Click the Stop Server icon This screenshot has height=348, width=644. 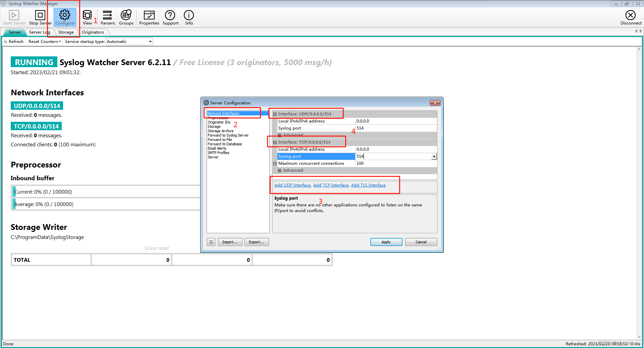click(x=40, y=15)
